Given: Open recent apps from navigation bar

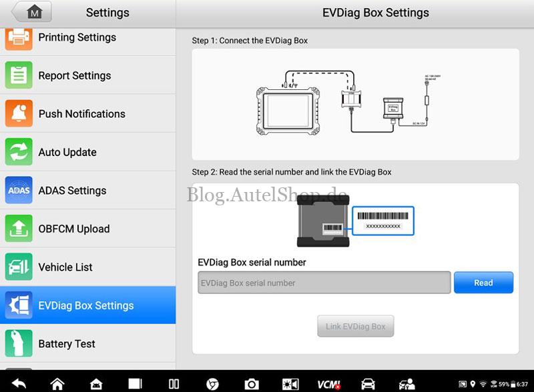Looking at the screenshot, I should tap(135, 384).
